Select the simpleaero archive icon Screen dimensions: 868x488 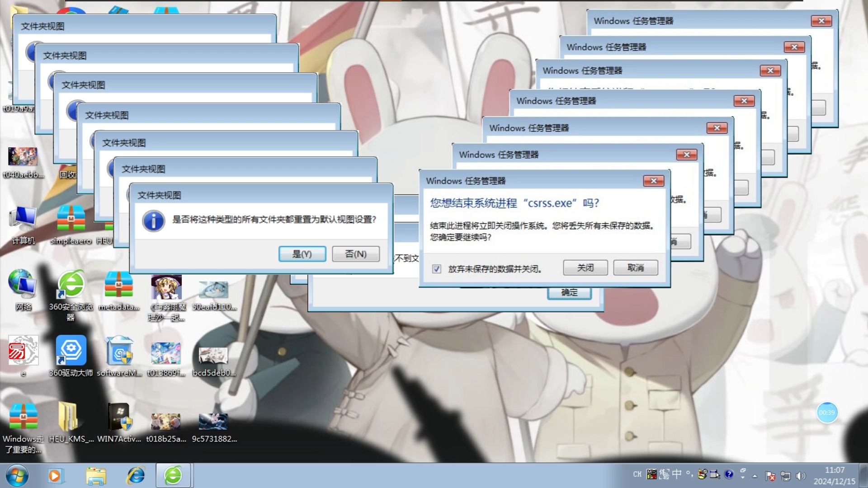71,225
